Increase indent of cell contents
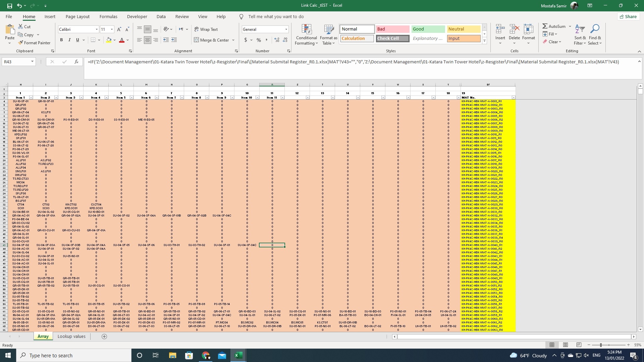The height and width of the screenshot is (362, 644). pyautogui.click(x=174, y=40)
